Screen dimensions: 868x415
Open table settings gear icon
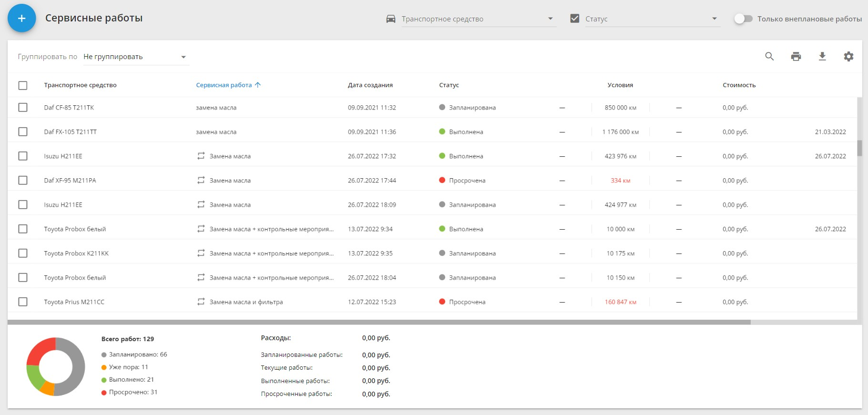[x=848, y=56]
